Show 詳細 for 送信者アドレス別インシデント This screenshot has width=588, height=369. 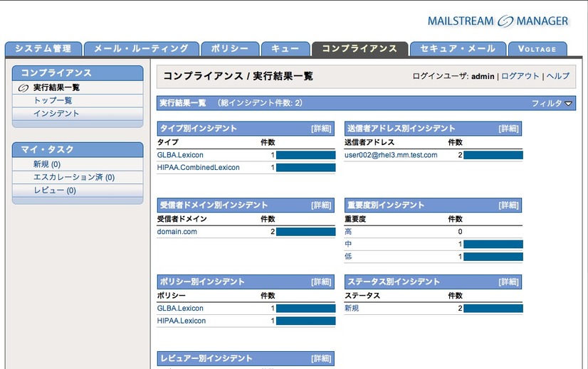tap(508, 129)
